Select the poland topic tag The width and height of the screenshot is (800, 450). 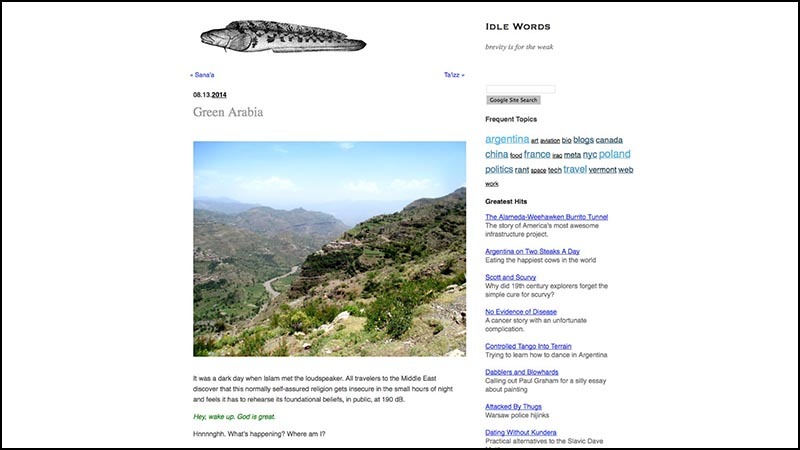pos(614,154)
